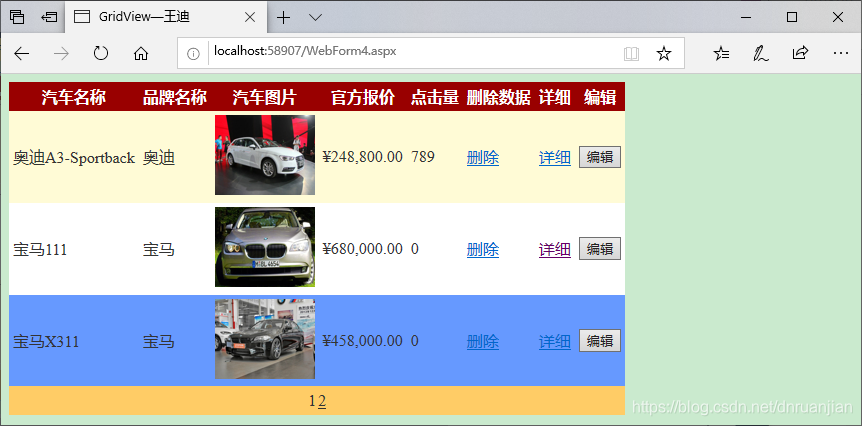Click the 详细 column header
The image size is (862, 426).
click(555, 97)
